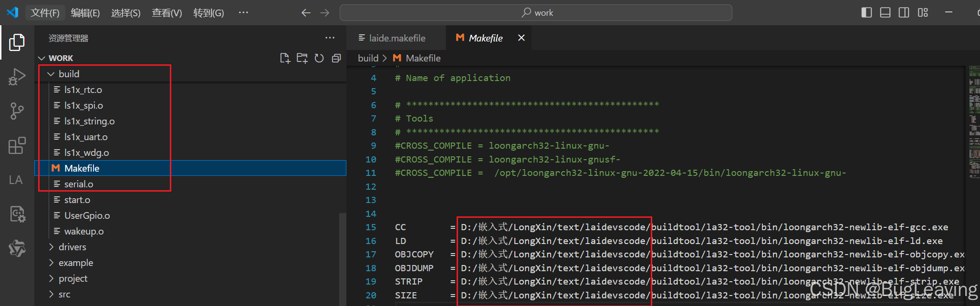
Task: Click the editor minimap preview
Action: click(x=974, y=122)
